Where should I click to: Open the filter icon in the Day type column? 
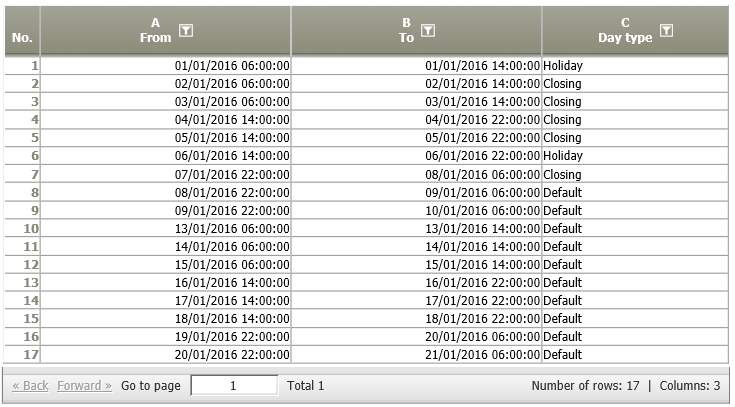click(x=666, y=30)
